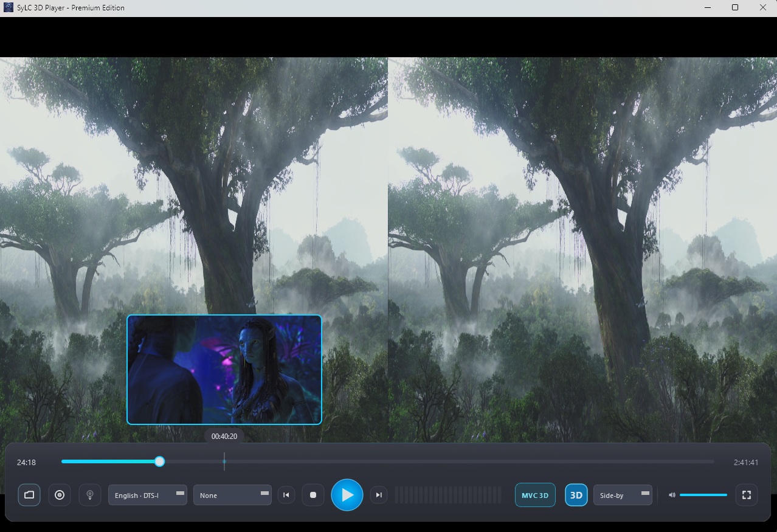Image resolution: width=777 pixels, height=532 pixels.
Task: Stop playback with the stop button
Action: tap(313, 495)
